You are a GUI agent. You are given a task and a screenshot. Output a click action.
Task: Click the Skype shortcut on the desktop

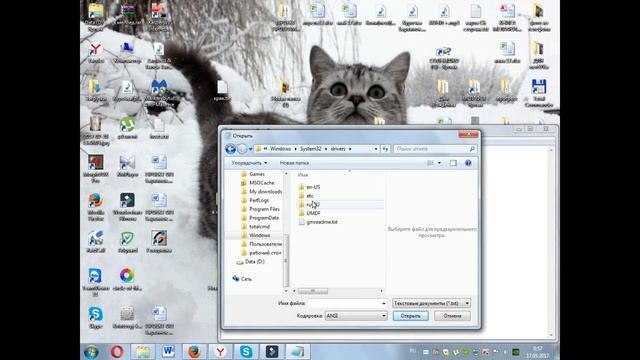[96, 318]
